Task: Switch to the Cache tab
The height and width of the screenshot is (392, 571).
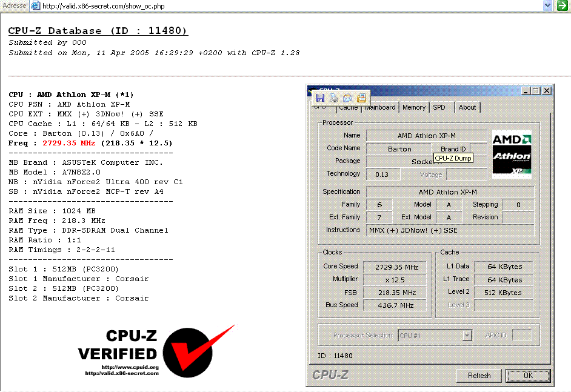Action: 348,107
